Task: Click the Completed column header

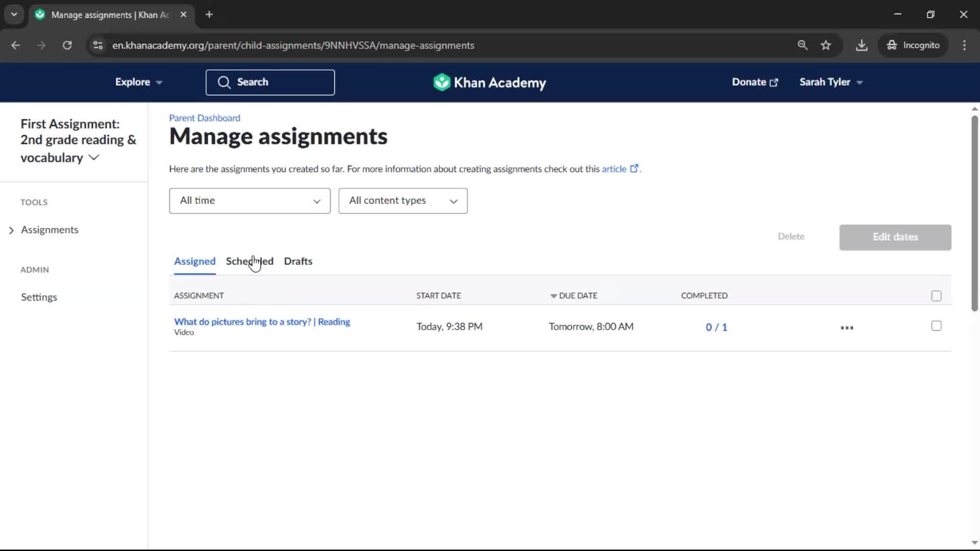Action: coord(704,296)
